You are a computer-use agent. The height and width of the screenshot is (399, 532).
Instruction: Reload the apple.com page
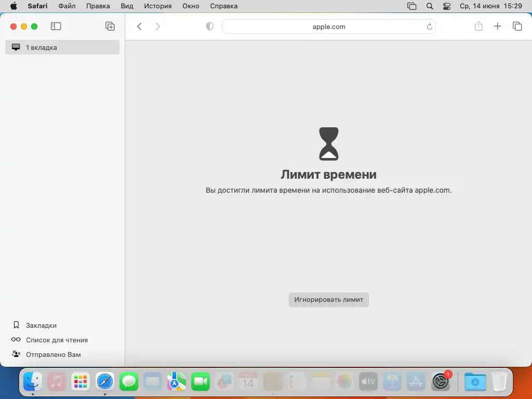coord(429,26)
